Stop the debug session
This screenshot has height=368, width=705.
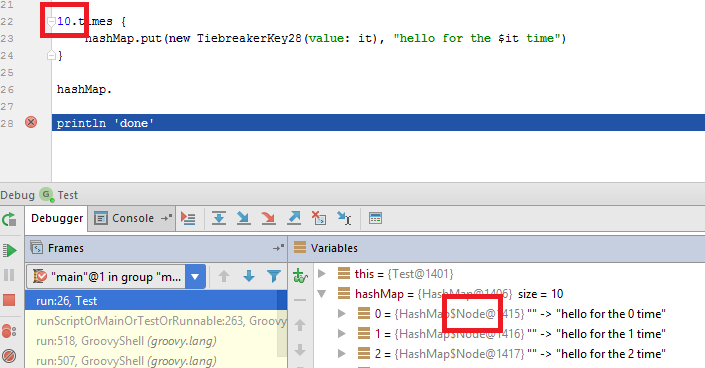(x=9, y=300)
